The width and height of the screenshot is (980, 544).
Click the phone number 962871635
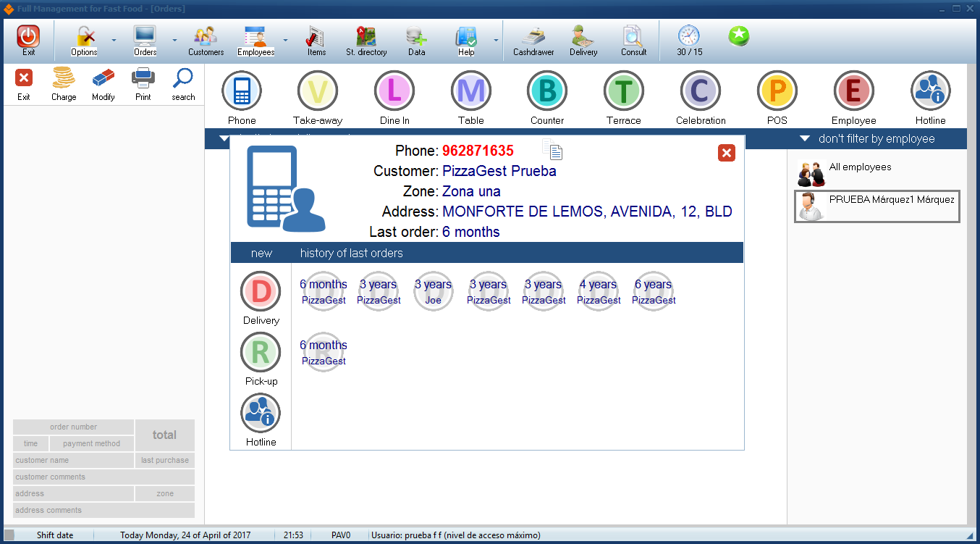pos(478,151)
